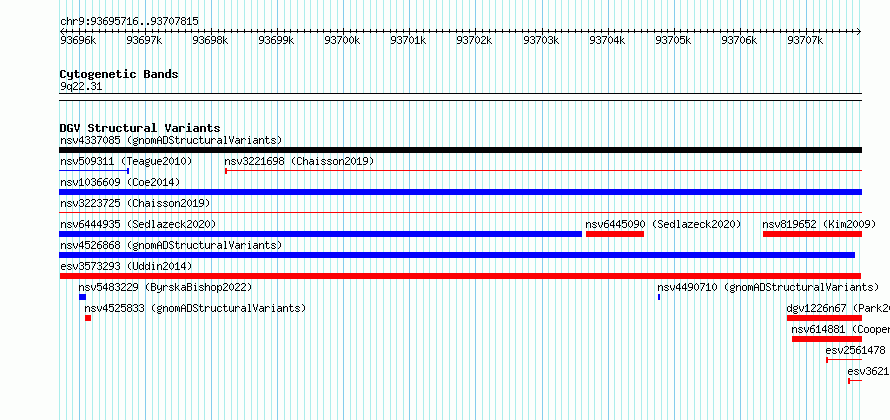Open nsv3223725 (Chaisson2019) variant label
This screenshot has width=890, height=420.
135,203
